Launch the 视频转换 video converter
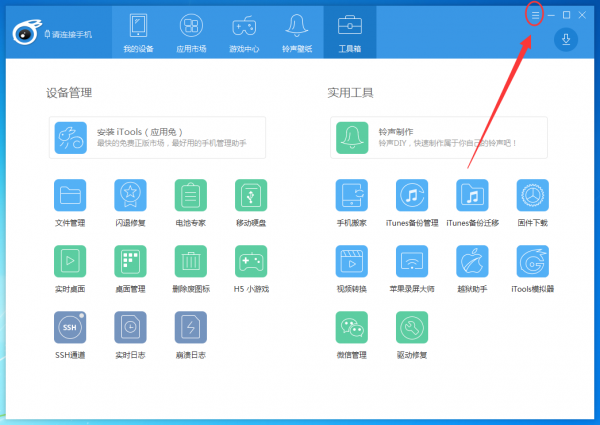The image size is (600, 425). (x=352, y=261)
